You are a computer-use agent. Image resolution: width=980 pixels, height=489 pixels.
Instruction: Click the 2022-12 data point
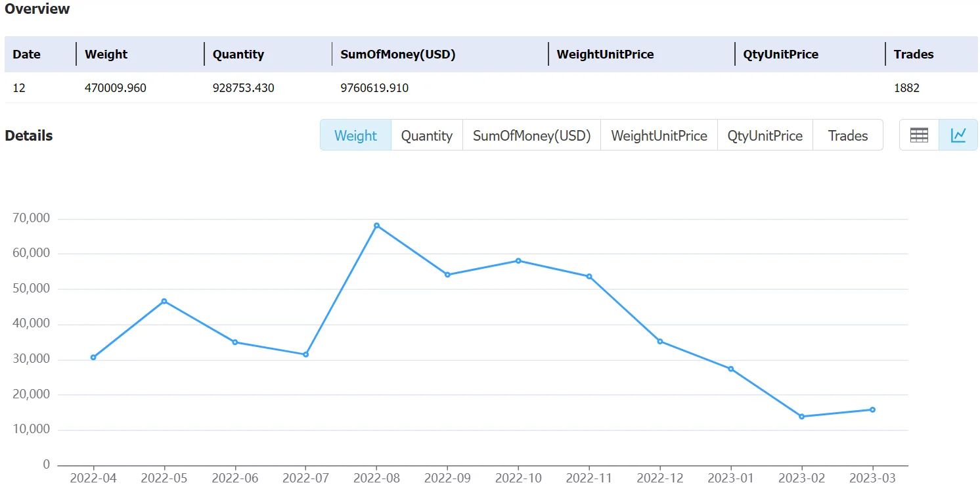660,341
